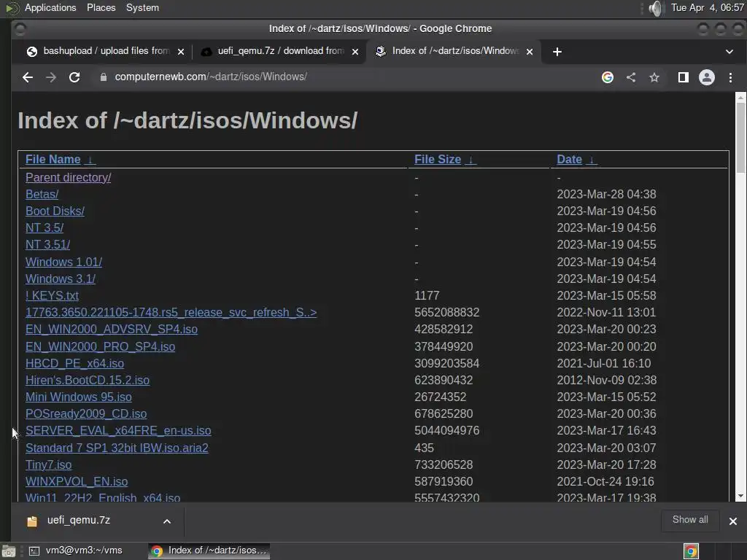The image size is (747, 560).
Task: Open a new browser tab
Action: click(557, 52)
